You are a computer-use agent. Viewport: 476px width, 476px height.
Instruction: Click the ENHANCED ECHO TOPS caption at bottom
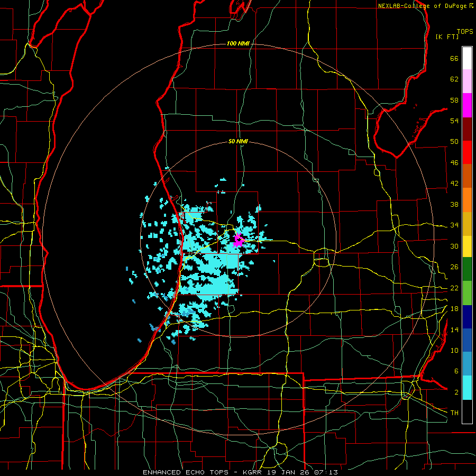(x=240, y=472)
